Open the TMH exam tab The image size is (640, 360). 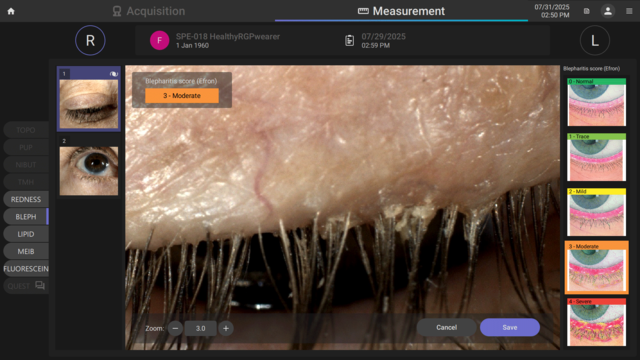(26, 182)
